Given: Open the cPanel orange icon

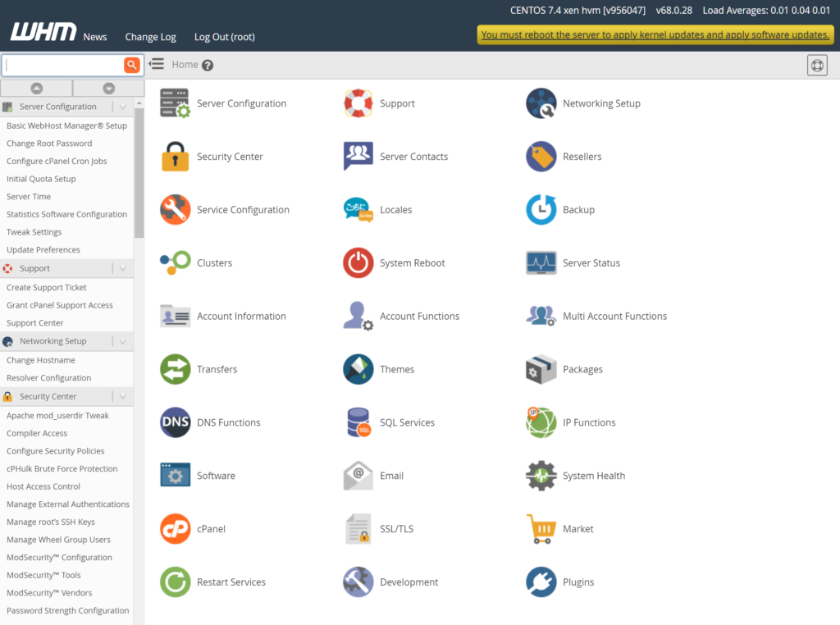Looking at the screenshot, I should (x=175, y=529).
